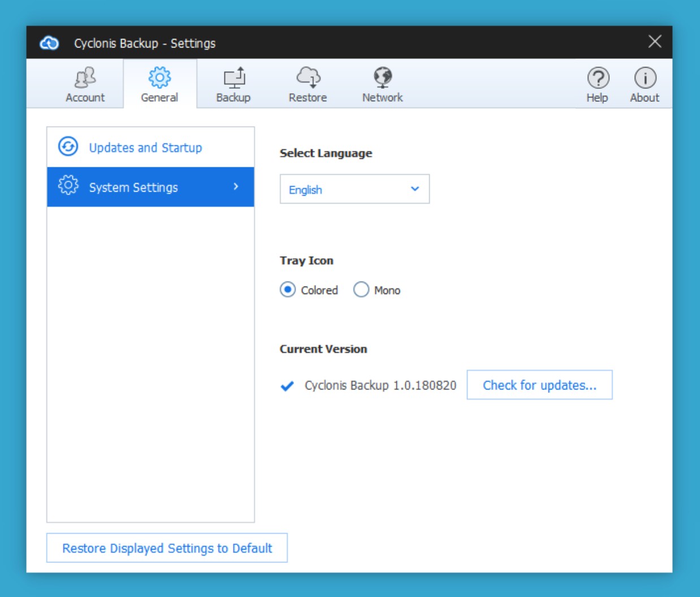
Task: Open the Network globe icon
Action: [x=383, y=77]
